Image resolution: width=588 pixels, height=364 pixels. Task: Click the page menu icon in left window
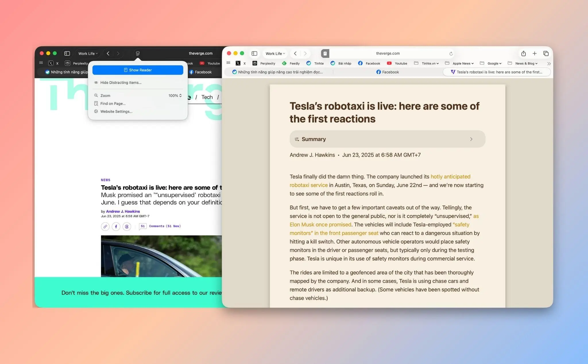pos(138,53)
